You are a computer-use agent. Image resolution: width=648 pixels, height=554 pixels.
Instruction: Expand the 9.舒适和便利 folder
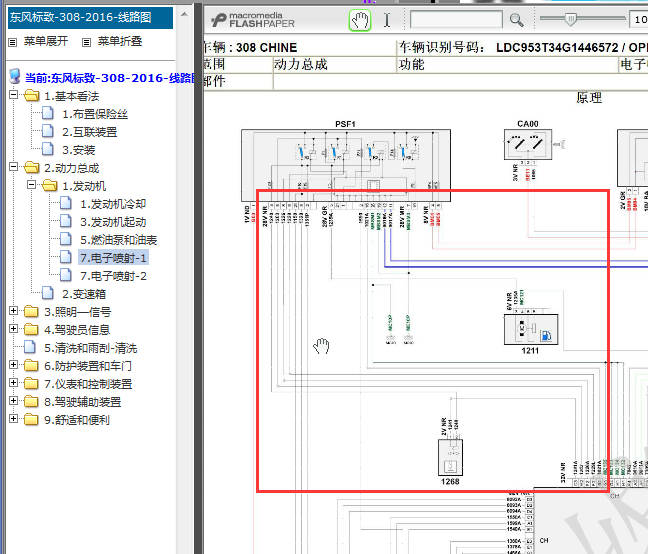point(13,418)
